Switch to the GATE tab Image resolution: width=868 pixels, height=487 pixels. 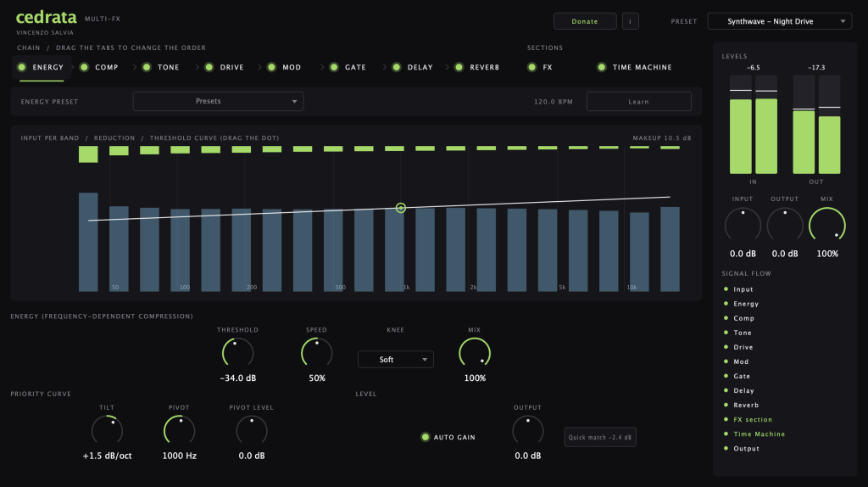coord(355,68)
